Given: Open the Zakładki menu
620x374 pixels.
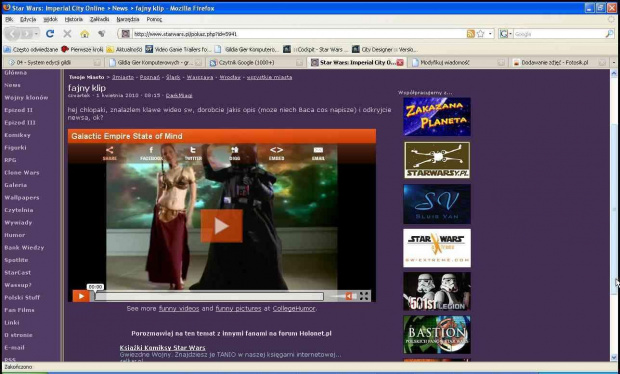Looking at the screenshot, I should click(x=99, y=19).
